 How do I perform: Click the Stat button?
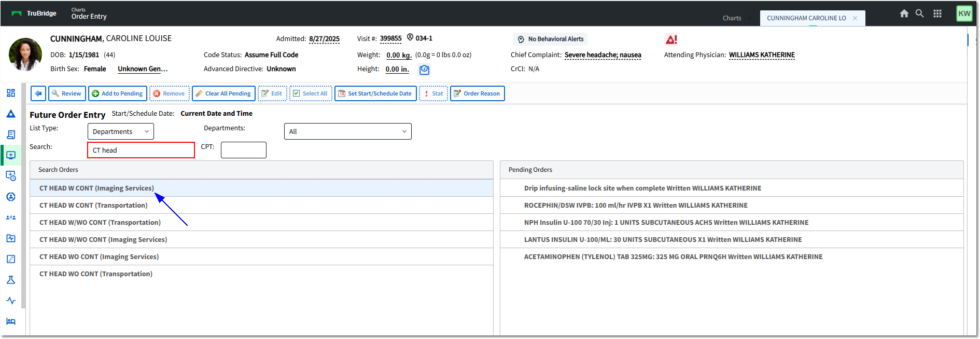(433, 93)
